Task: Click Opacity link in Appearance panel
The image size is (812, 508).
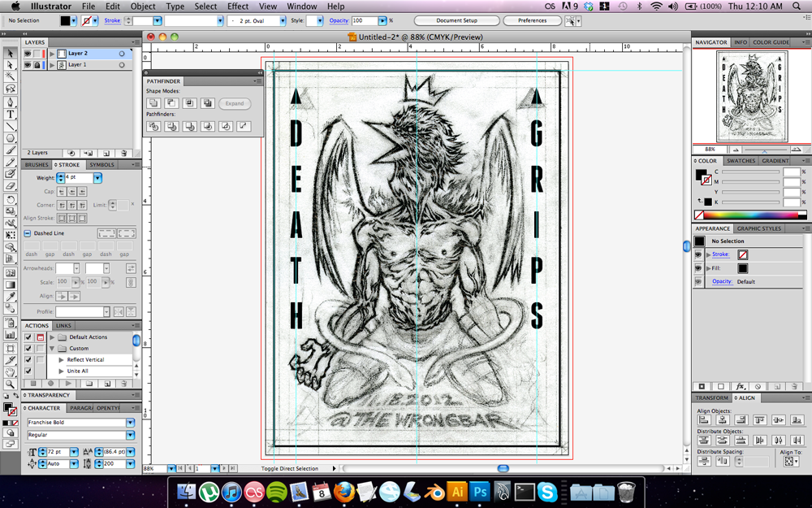Action: tap(722, 281)
